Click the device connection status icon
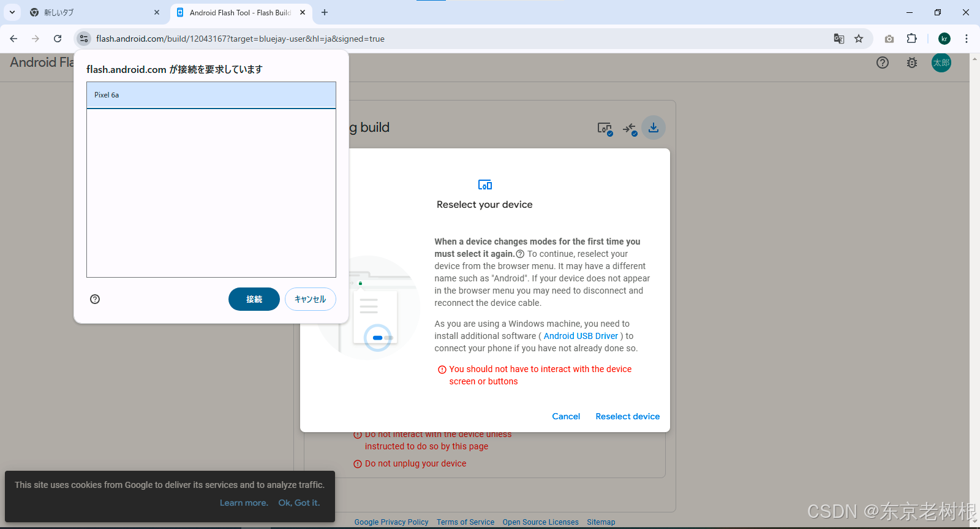The height and width of the screenshot is (529, 980). 630,128
